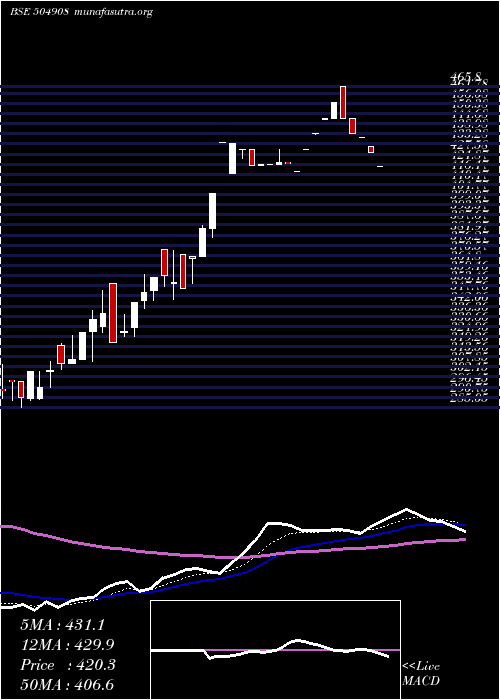Click the "5MA : 431.1" readout
Screen dimensions: 500x700
[x=62, y=625]
